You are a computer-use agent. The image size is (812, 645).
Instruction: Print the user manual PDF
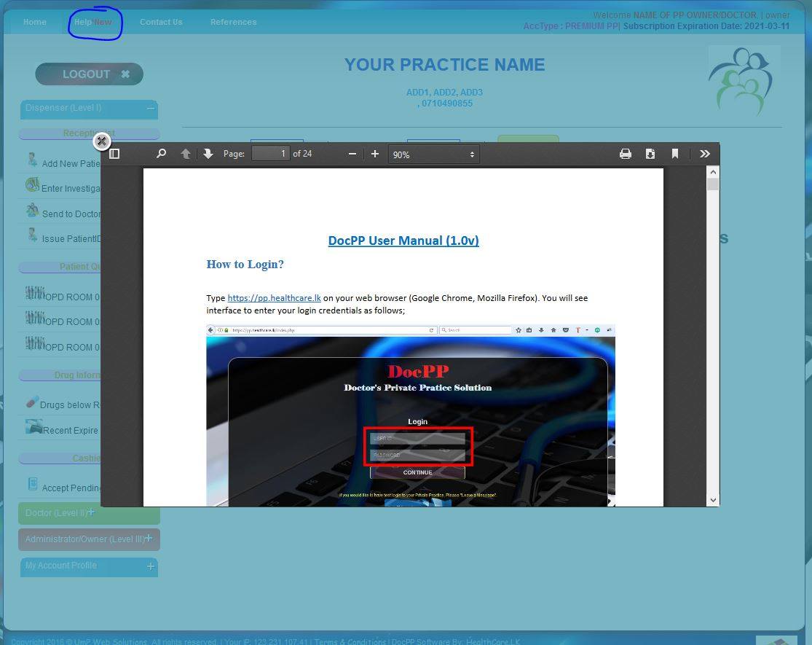(626, 154)
